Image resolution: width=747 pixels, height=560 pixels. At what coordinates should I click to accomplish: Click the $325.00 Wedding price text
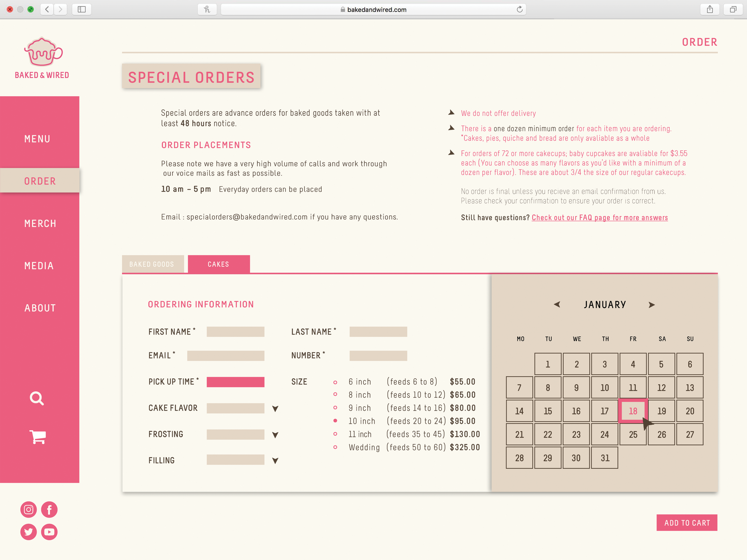465,447
